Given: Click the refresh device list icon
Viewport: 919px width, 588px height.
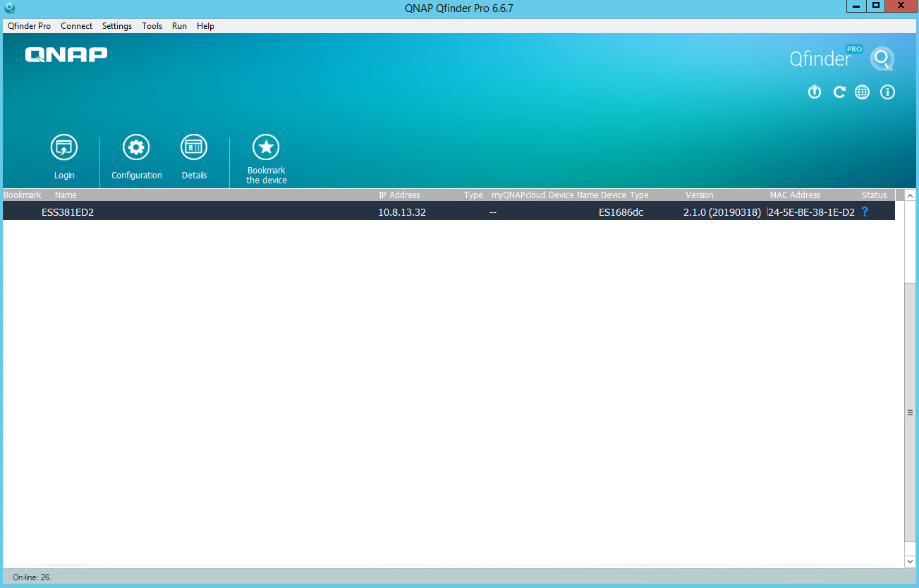Looking at the screenshot, I should 839,92.
